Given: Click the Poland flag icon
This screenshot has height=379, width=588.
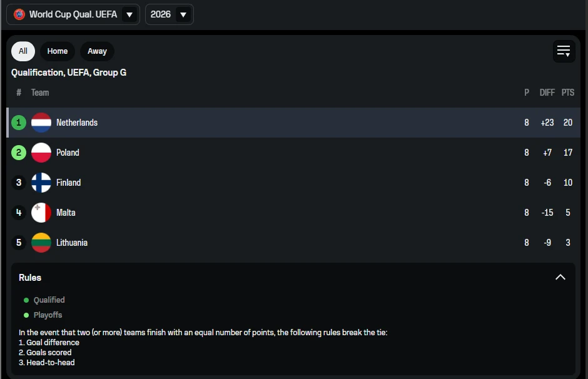Looking at the screenshot, I should pyautogui.click(x=41, y=153).
